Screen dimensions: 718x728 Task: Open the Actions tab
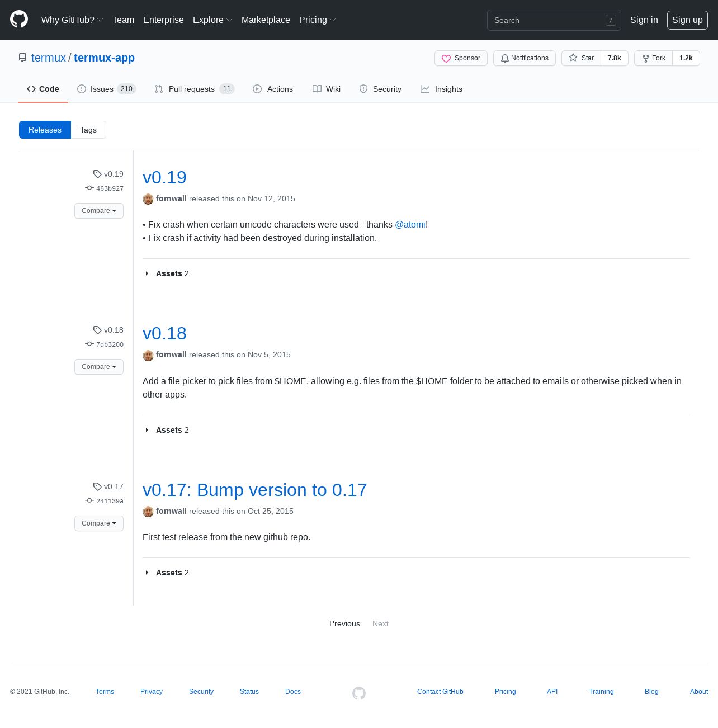tap(273, 89)
